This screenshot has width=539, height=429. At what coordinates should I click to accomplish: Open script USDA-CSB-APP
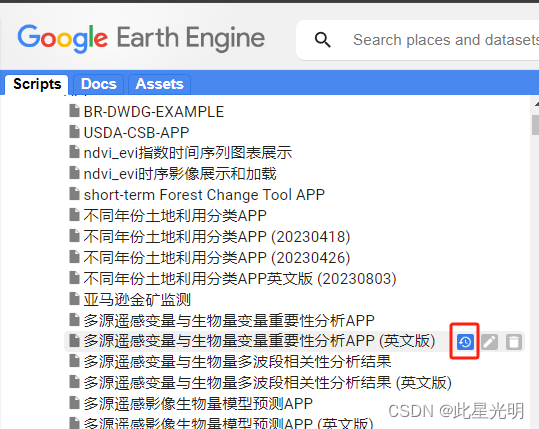(x=136, y=133)
